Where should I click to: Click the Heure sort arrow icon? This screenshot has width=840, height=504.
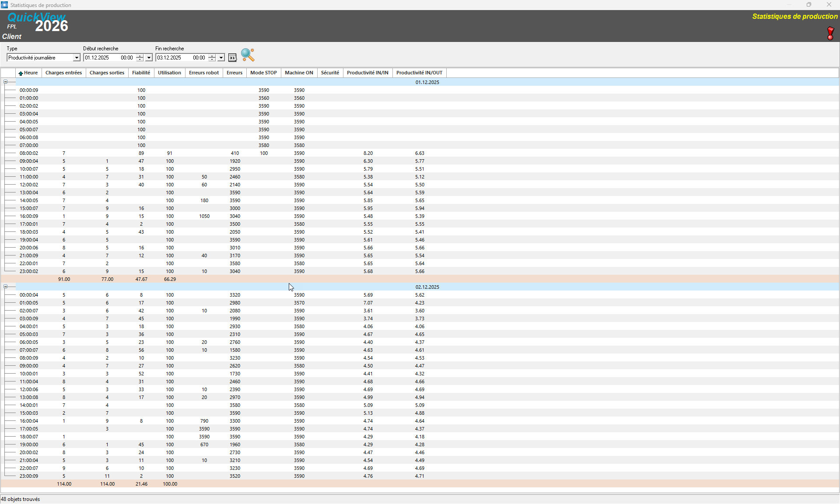click(21, 73)
